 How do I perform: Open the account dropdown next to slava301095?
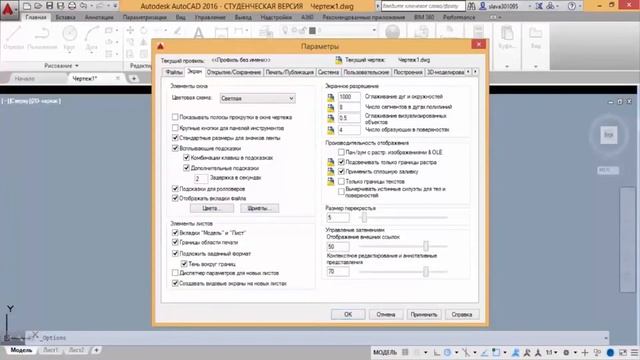(x=530, y=7)
